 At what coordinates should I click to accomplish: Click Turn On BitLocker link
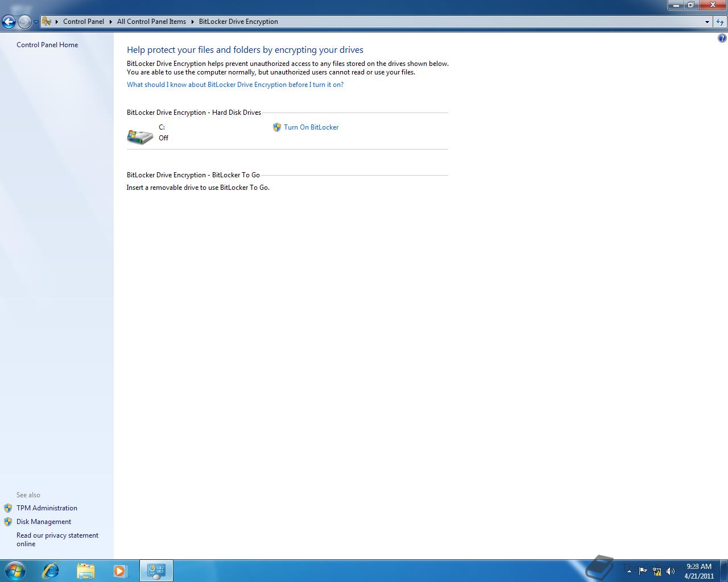[311, 127]
